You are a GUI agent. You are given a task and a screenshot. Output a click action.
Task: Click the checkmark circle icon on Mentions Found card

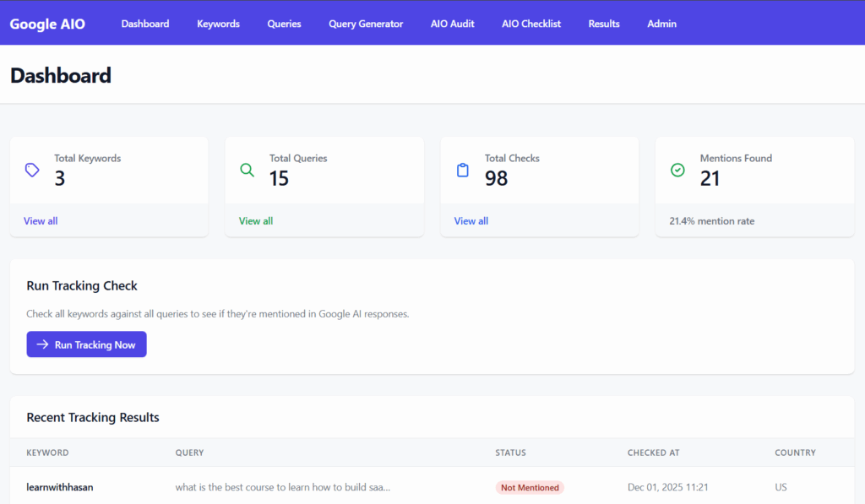(x=677, y=169)
